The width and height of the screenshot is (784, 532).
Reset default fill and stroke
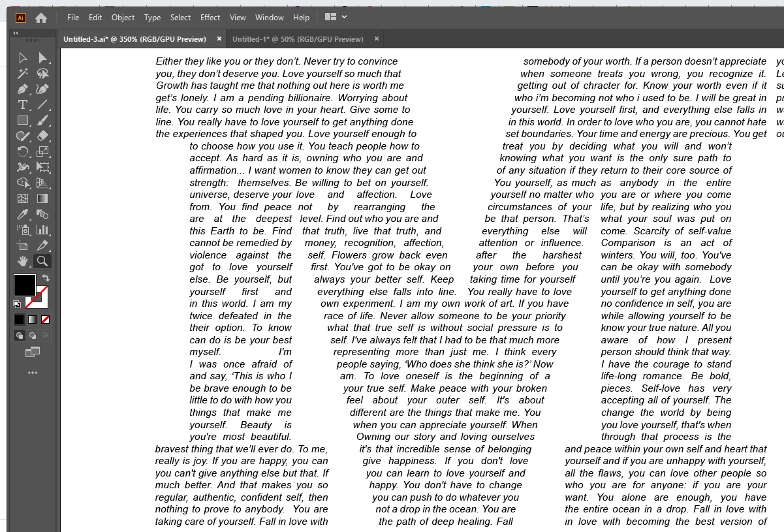(x=17, y=304)
